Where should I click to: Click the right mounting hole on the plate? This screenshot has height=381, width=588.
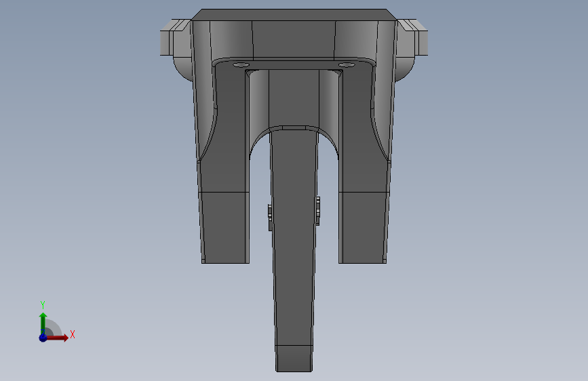click(347, 65)
